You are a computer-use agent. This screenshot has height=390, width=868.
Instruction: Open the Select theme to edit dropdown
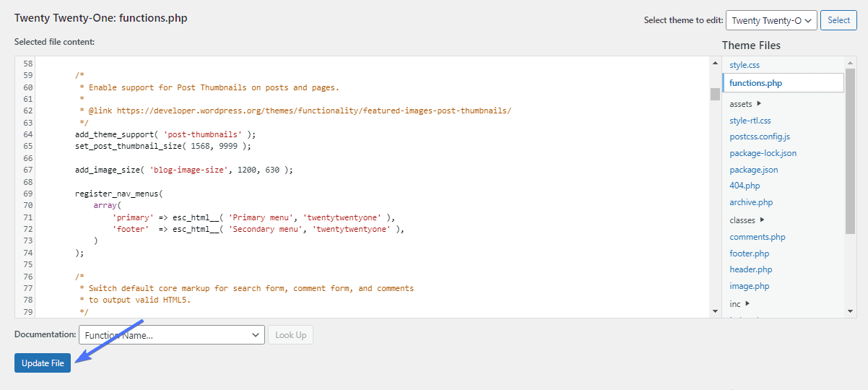(771, 20)
